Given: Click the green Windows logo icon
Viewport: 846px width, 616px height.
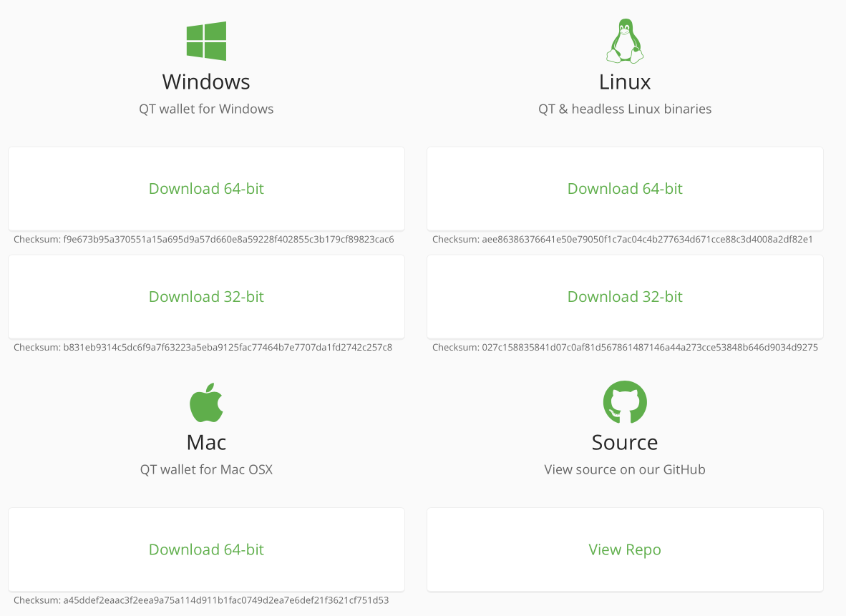Looking at the screenshot, I should tap(206, 41).
